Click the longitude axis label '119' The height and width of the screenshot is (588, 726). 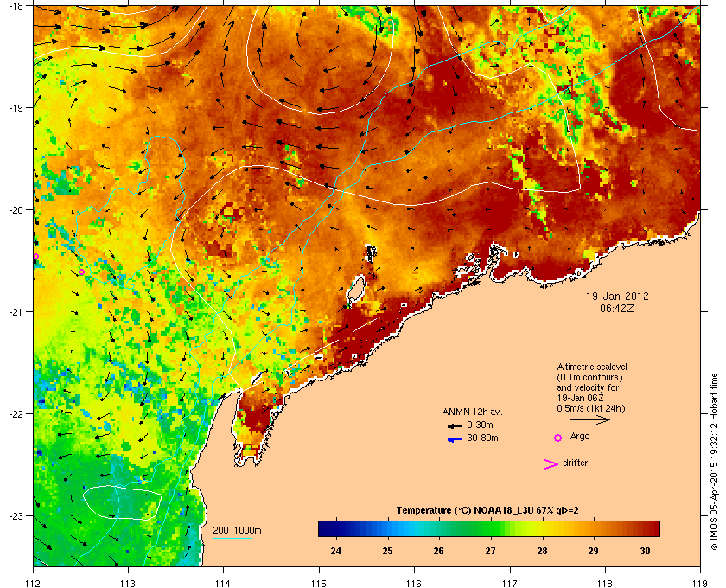click(700, 583)
